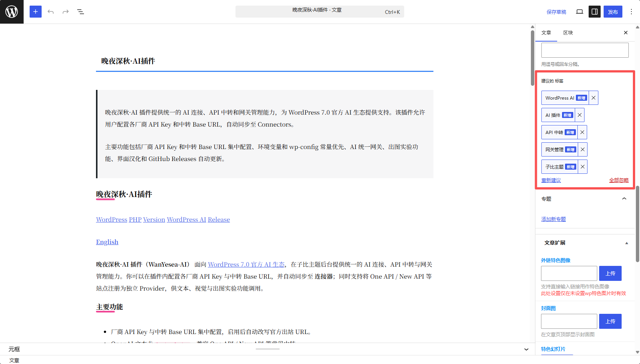This screenshot has height=364, width=640.
Task: Click the 重新建议 link
Action: click(551, 180)
